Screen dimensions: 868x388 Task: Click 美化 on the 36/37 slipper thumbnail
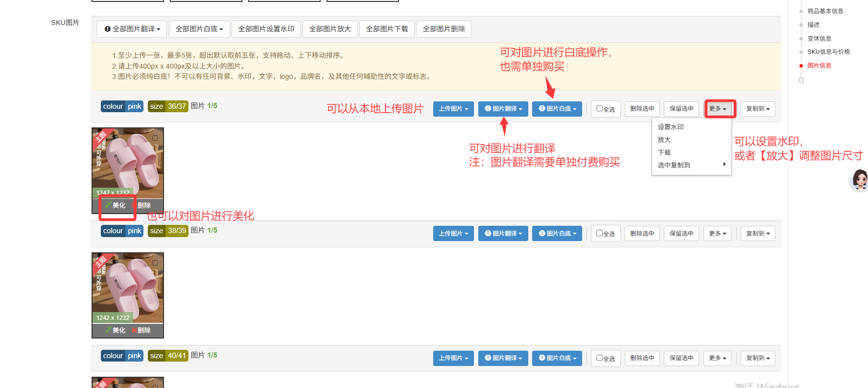116,205
